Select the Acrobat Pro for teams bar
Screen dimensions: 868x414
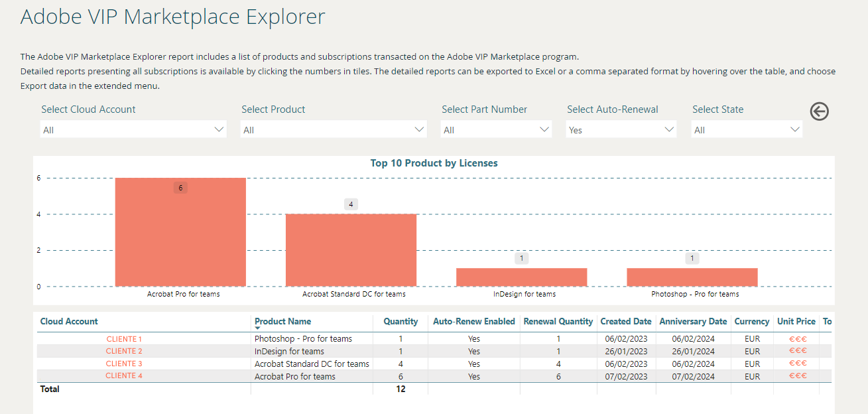pyautogui.click(x=180, y=232)
